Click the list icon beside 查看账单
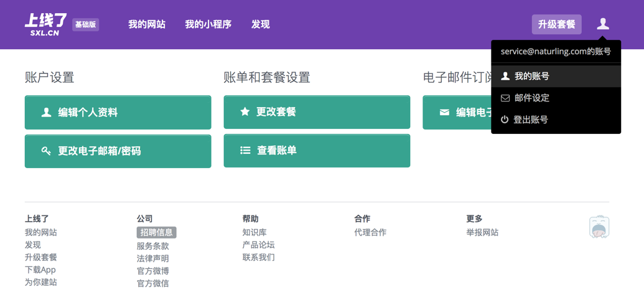Viewport: 644px width, 297px height. 245,151
